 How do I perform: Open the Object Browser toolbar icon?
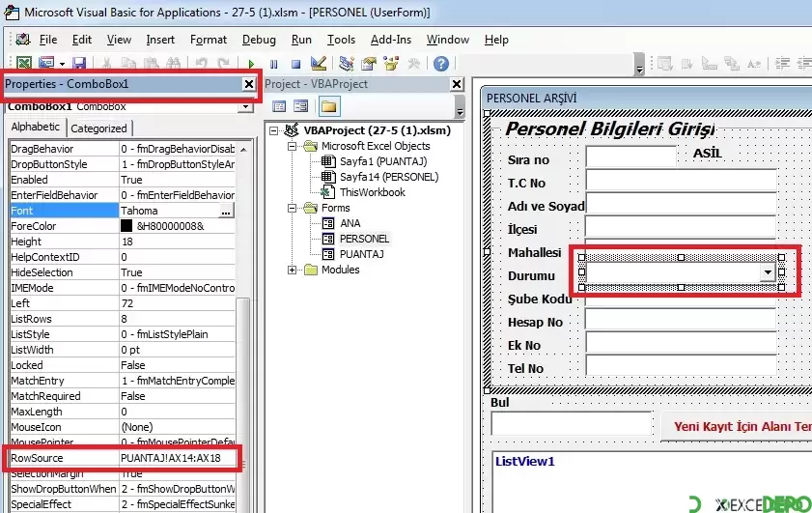pyautogui.click(x=391, y=63)
